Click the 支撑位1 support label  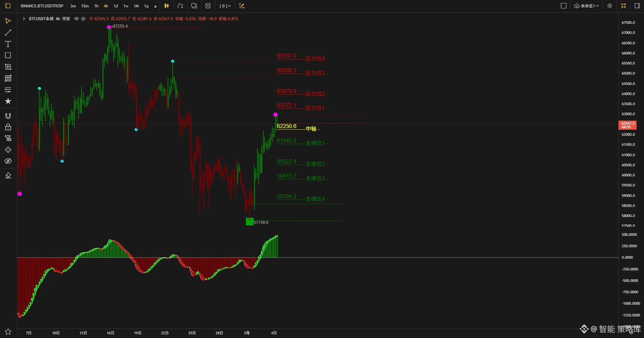pyautogui.click(x=315, y=143)
